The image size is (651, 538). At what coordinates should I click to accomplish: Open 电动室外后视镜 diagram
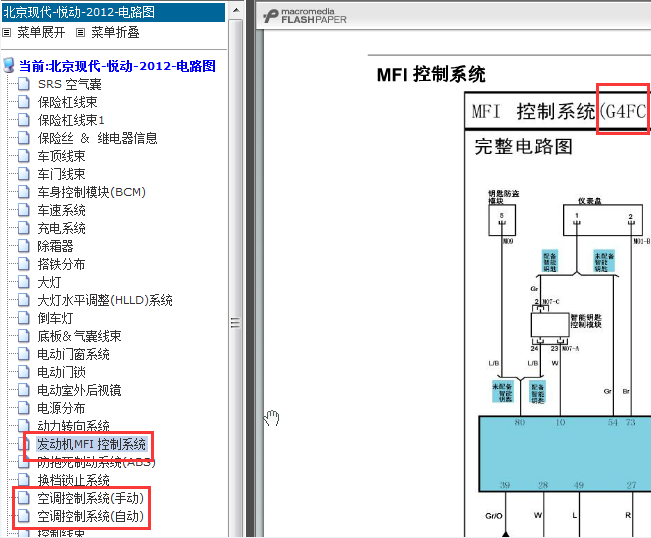[x=80, y=390]
